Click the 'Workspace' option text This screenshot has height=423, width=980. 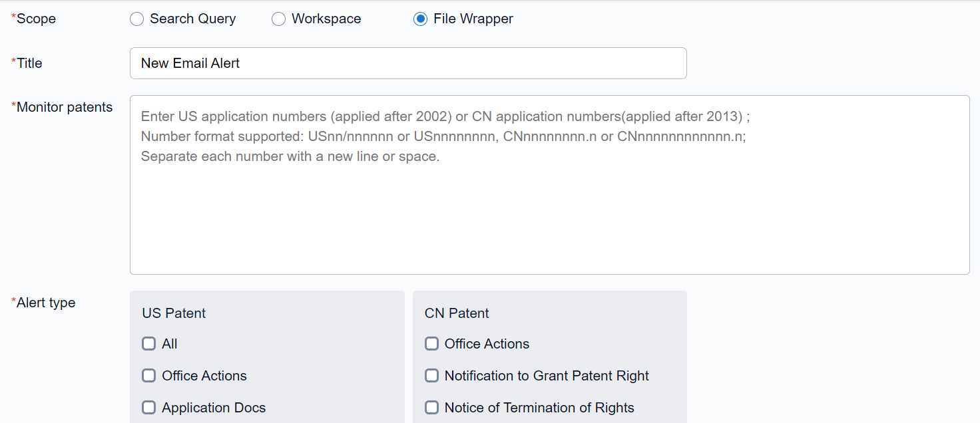(326, 19)
